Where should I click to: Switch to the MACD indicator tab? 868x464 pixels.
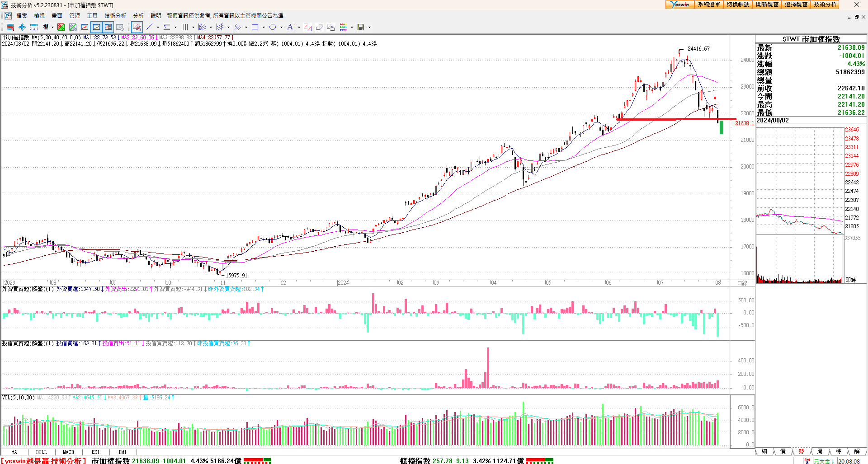(x=68, y=452)
